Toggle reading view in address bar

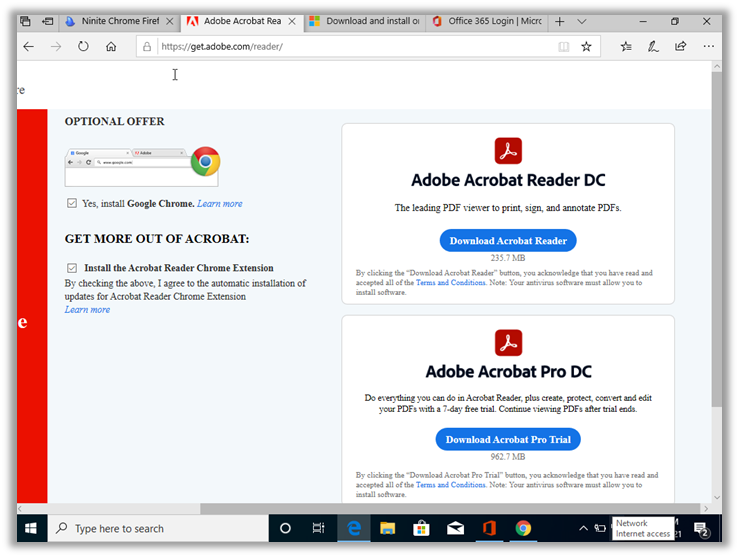pyautogui.click(x=564, y=47)
